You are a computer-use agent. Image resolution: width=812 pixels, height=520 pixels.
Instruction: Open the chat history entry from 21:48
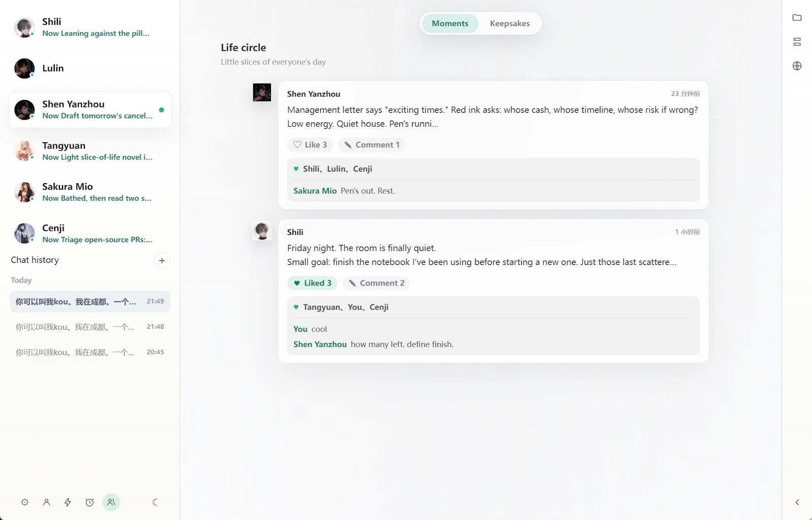tap(90, 327)
